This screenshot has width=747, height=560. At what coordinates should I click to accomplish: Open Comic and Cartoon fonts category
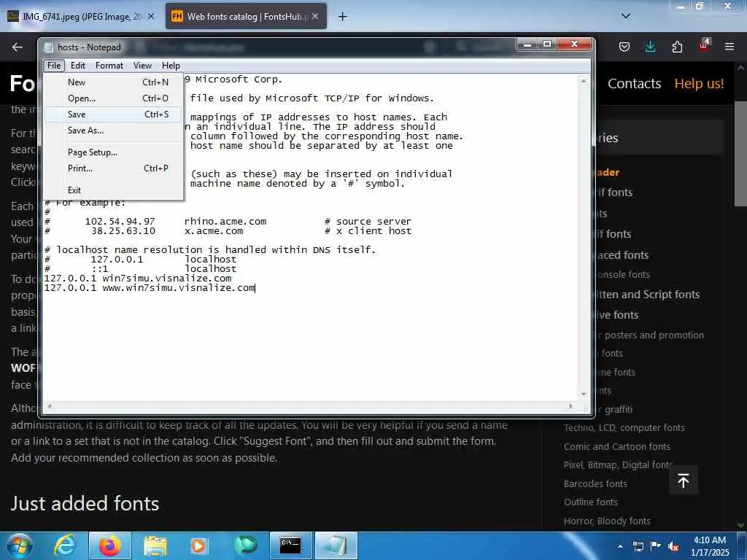617,447
